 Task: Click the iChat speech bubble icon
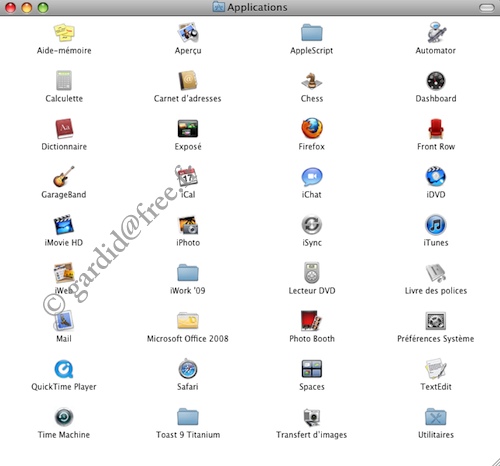tap(312, 177)
